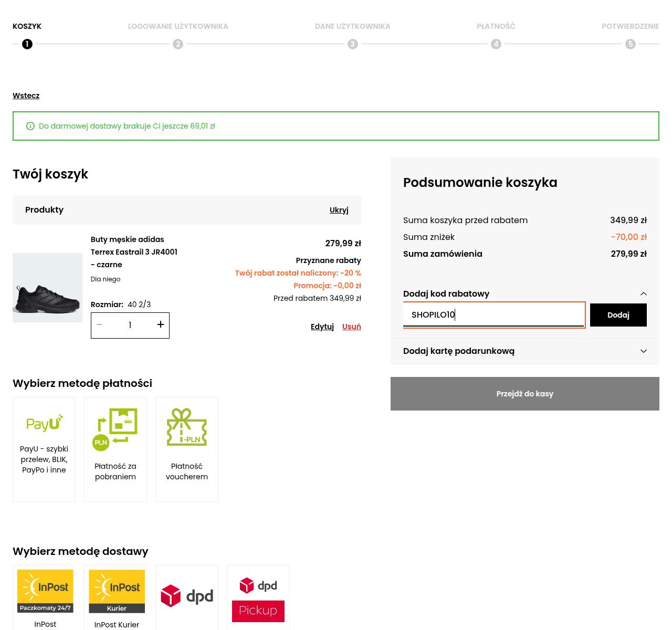Choose the DPD Pickup delivery logo
The width and height of the screenshot is (672, 630).
point(258,600)
